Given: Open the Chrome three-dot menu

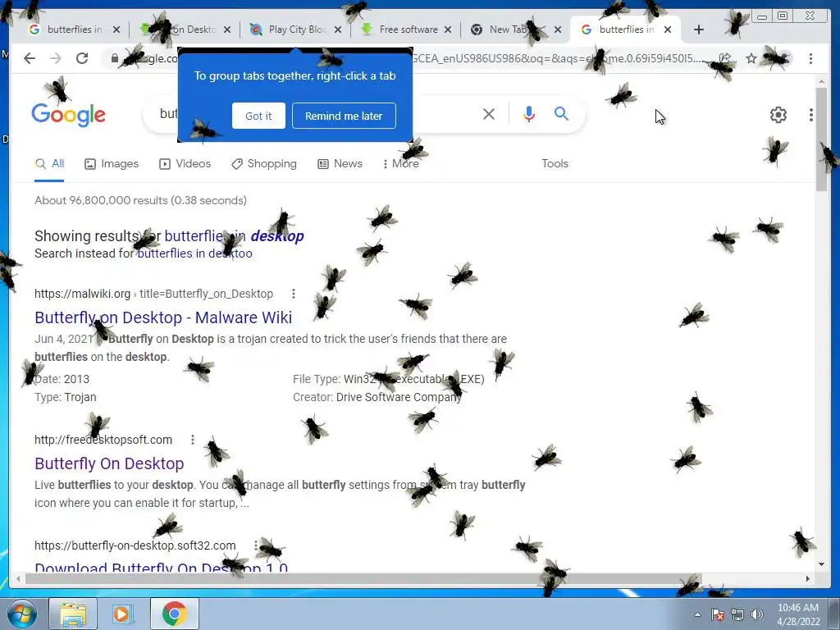Looking at the screenshot, I should [x=810, y=58].
